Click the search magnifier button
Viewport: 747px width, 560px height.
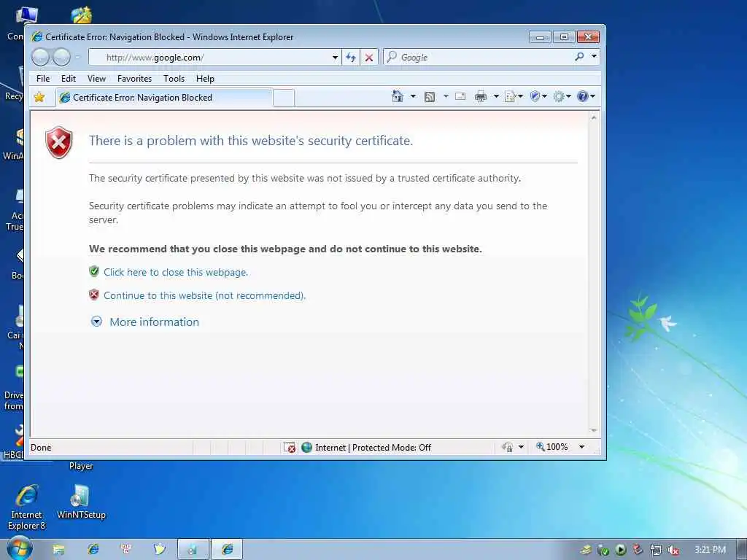click(x=579, y=57)
